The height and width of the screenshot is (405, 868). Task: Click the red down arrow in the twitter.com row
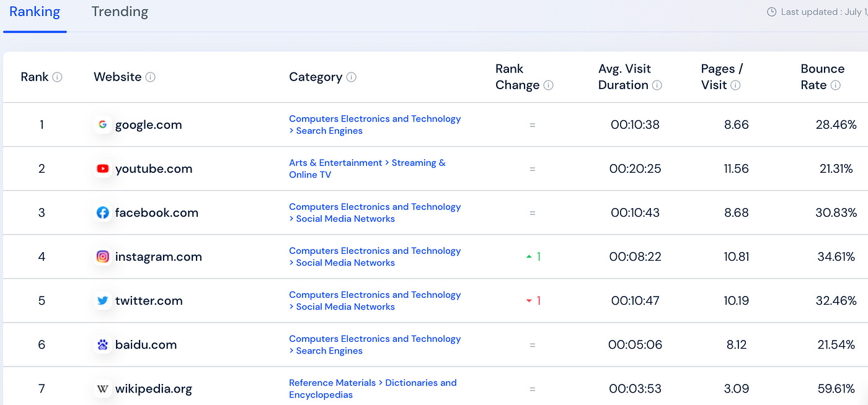coord(529,301)
